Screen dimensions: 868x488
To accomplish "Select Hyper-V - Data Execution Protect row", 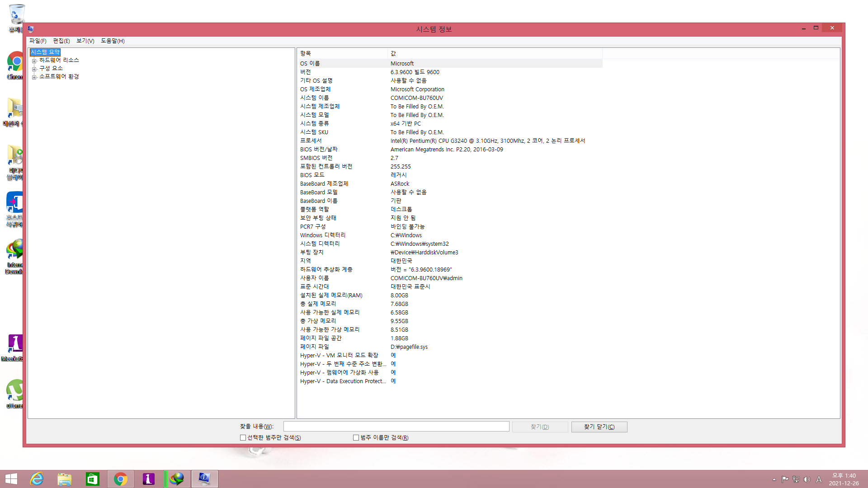I will click(450, 381).
